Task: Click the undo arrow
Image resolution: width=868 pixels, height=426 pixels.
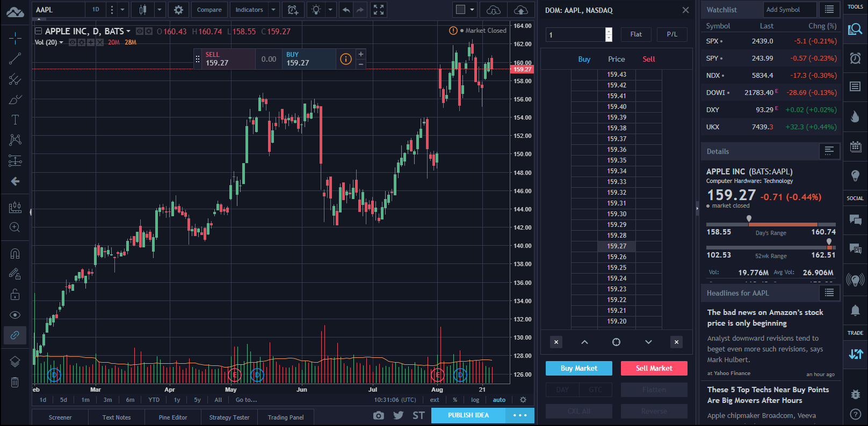Action: 346,10
